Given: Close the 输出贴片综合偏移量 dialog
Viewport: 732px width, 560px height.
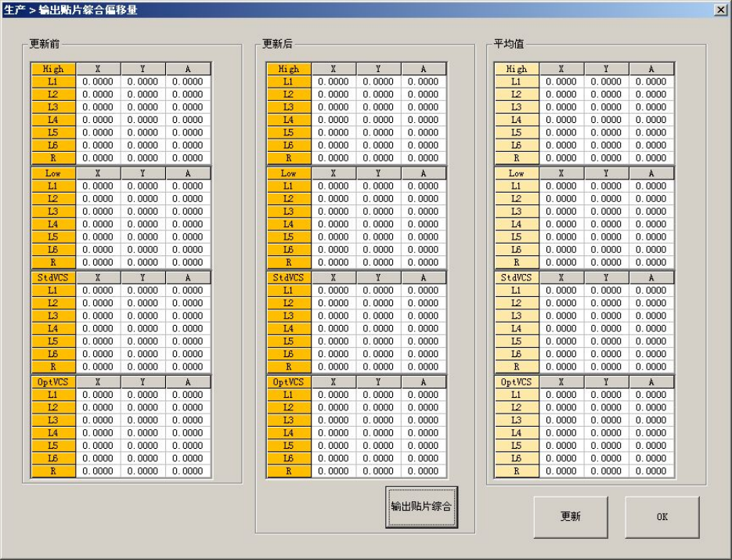Looking at the screenshot, I should coord(721,10).
